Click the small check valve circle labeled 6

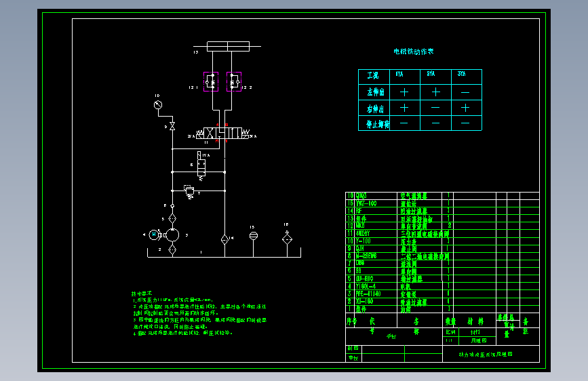click(x=172, y=206)
